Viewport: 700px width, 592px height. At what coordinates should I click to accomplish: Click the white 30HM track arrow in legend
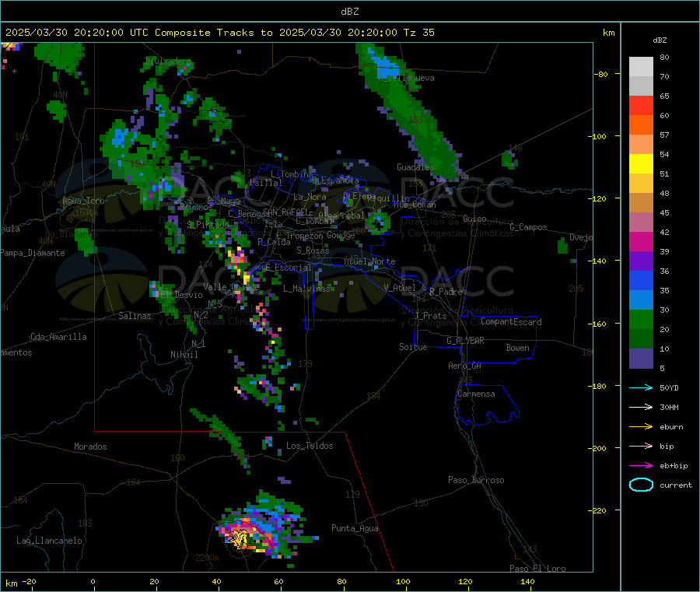(x=641, y=407)
